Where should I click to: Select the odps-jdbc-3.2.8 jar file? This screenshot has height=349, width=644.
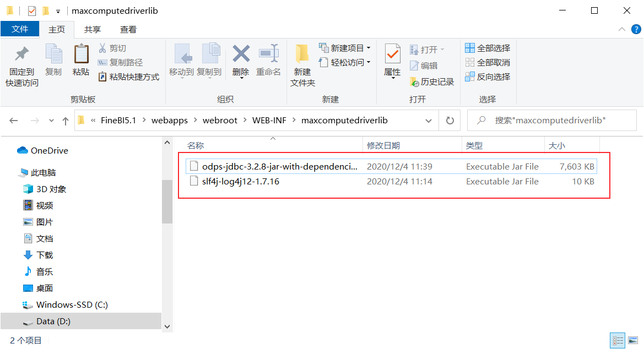[x=391, y=166]
